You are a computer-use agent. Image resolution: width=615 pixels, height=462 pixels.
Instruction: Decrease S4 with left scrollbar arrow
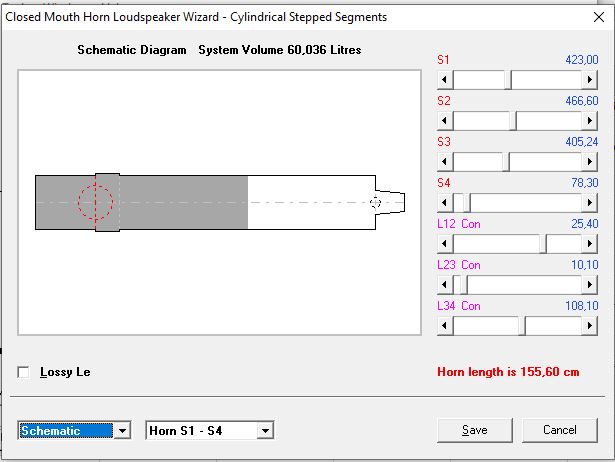pyautogui.click(x=445, y=203)
